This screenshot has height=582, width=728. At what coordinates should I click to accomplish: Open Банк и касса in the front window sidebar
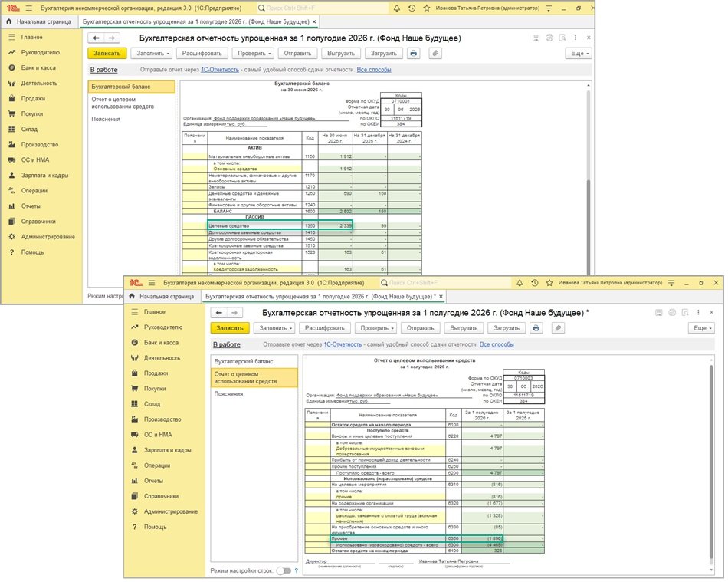161,343
